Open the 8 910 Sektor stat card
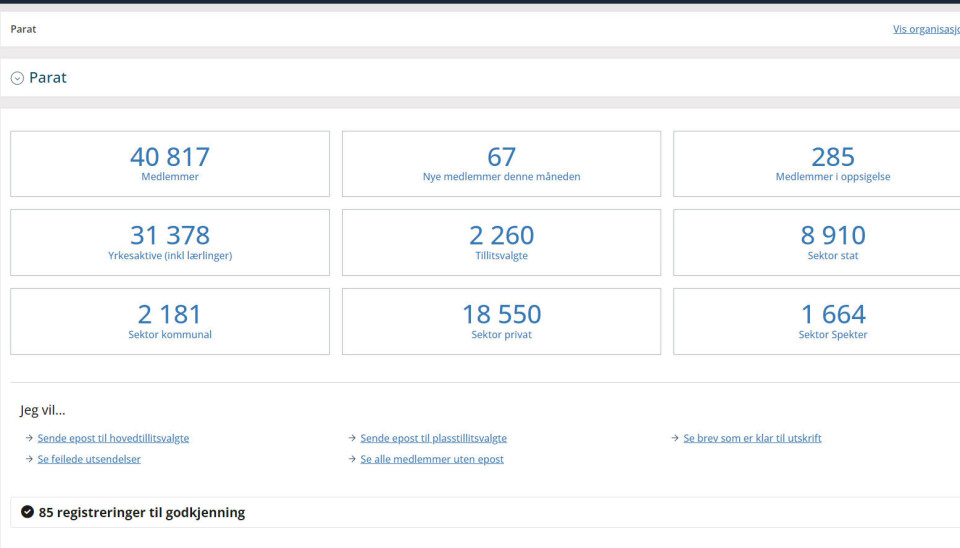This screenshot has width=960, height=548. [x=817, y=242]
